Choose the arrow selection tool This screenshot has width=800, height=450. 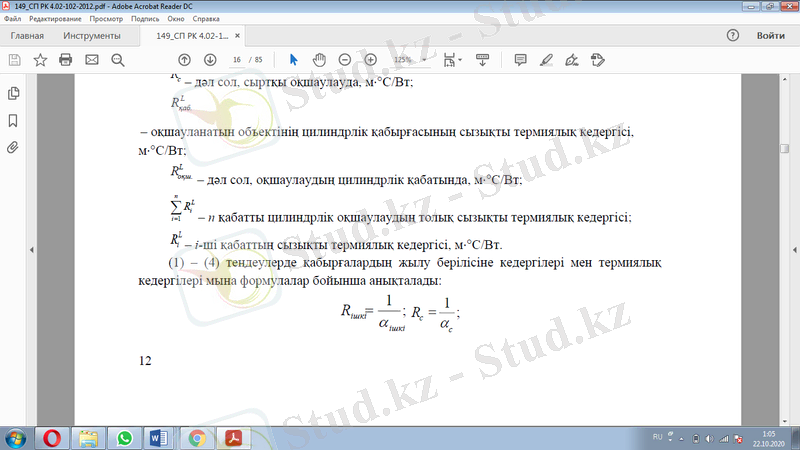(x=293, y=59)
